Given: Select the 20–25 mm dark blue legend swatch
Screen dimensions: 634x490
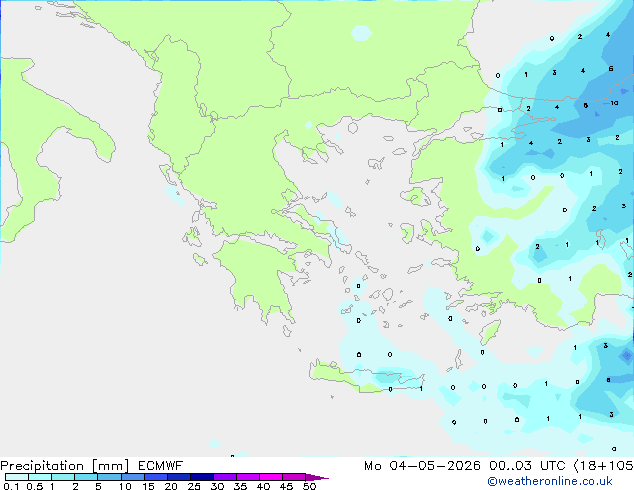Looking at the screenshot, I should click(x=179, y=477).
